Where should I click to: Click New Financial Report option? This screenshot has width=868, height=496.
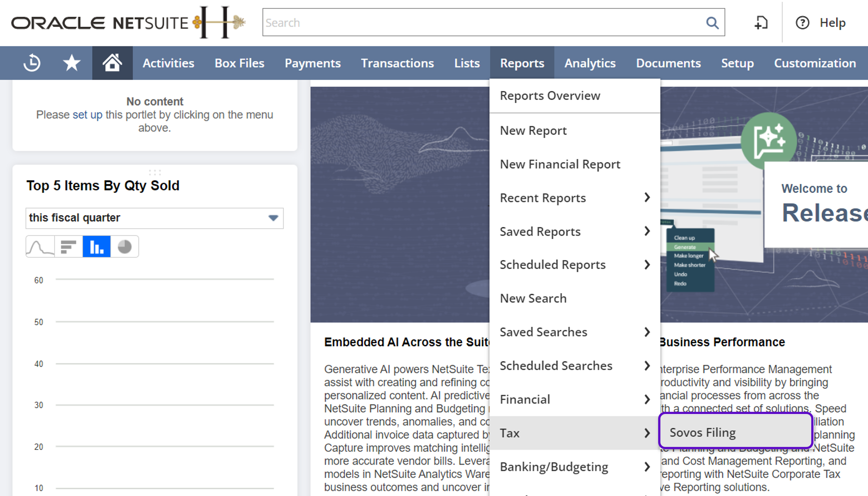560,164
